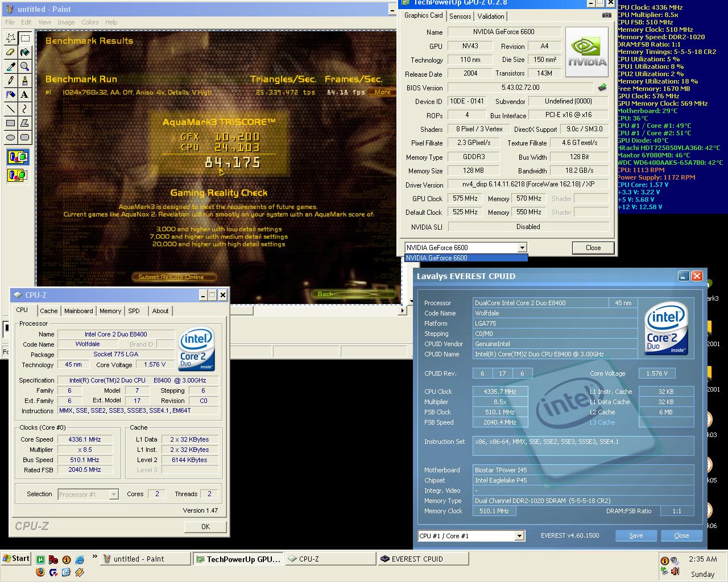Viewport: 728px width, 582px height.
Task: Select the Line tool in Paint
Action: point(11,109)
